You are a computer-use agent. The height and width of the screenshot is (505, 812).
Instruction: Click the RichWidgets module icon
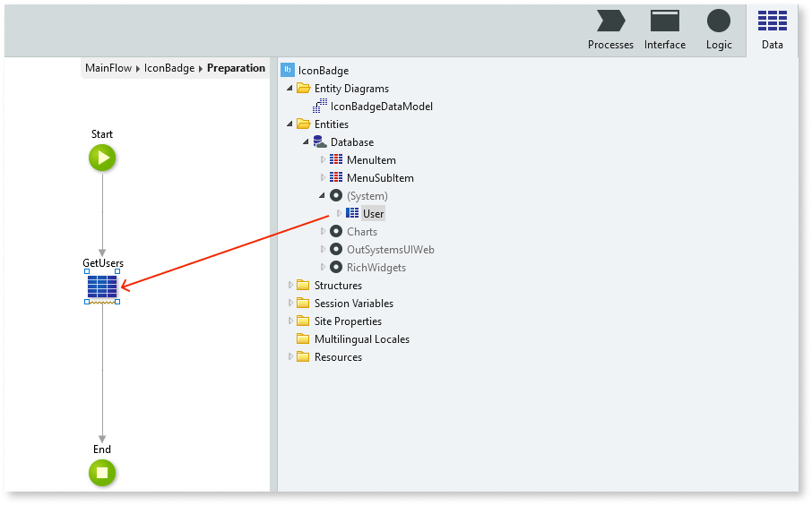tap(336, 267)
